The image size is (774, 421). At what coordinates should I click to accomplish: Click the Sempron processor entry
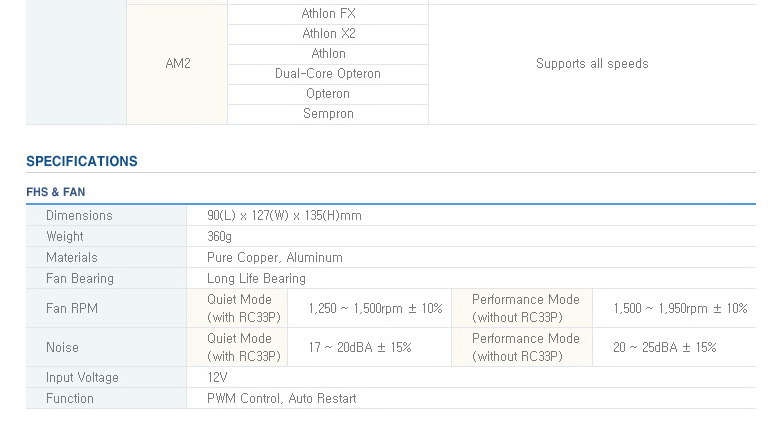[328, 114]
